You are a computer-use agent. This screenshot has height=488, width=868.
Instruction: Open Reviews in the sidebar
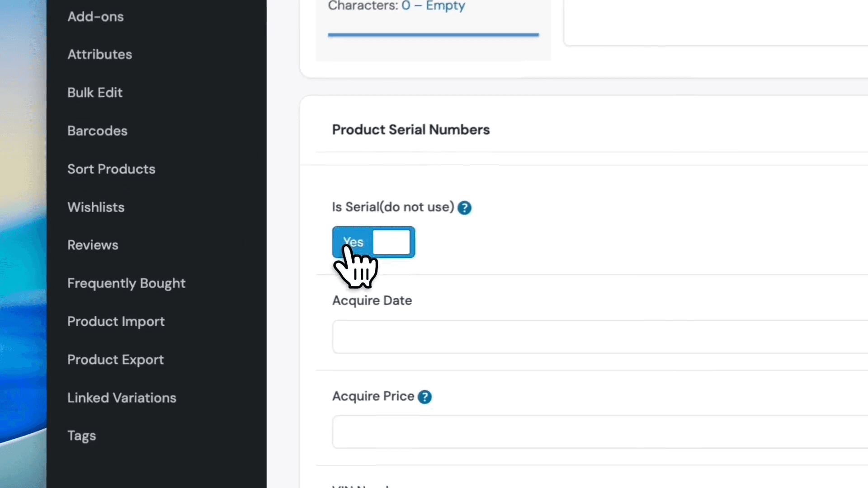tap(93, 245)
